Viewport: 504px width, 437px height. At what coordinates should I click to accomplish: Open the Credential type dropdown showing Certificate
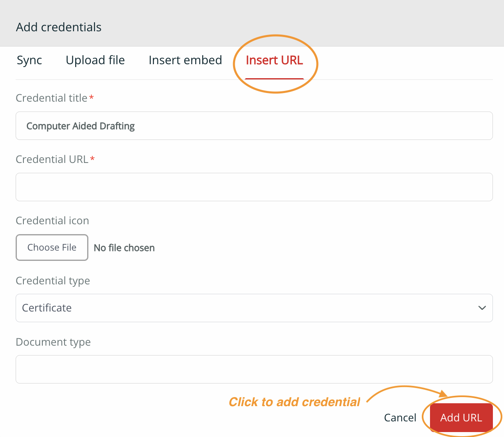(x=254, y=308)
